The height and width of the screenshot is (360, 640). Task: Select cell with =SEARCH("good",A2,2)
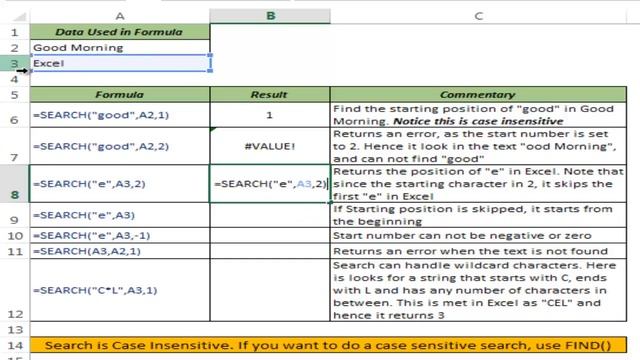coord(120,146)
